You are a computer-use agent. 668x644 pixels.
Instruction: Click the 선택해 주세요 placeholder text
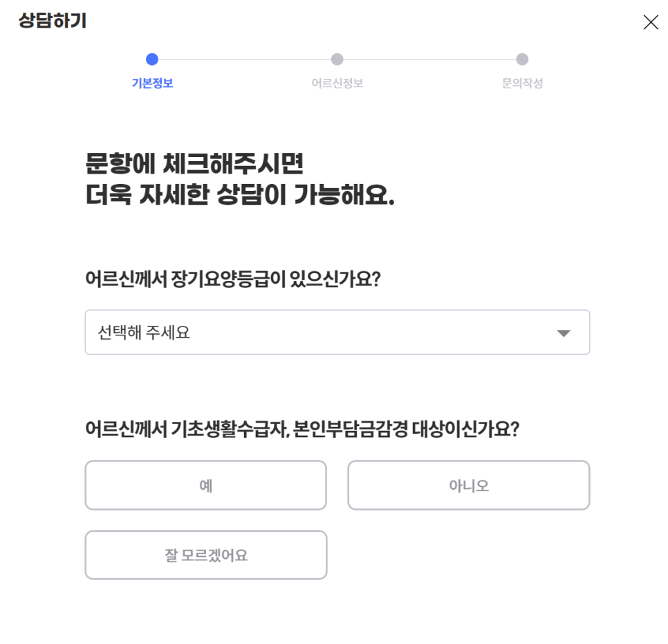coord(144,333)
